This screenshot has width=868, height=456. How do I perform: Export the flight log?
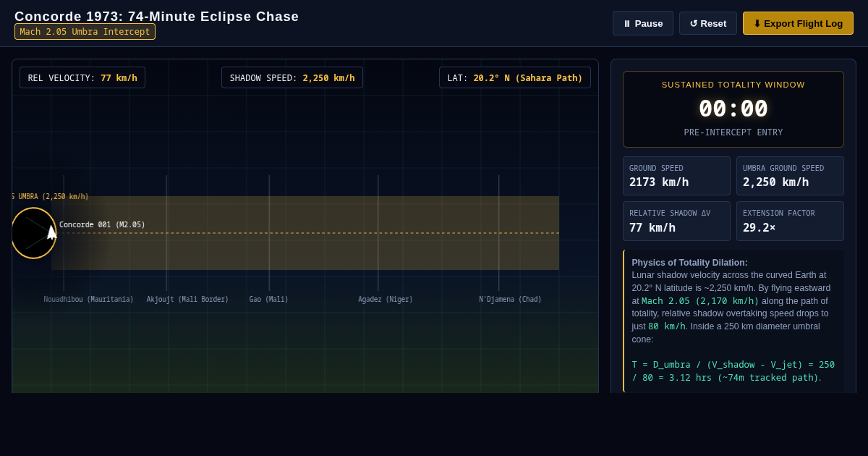click(x=798, y=23)
